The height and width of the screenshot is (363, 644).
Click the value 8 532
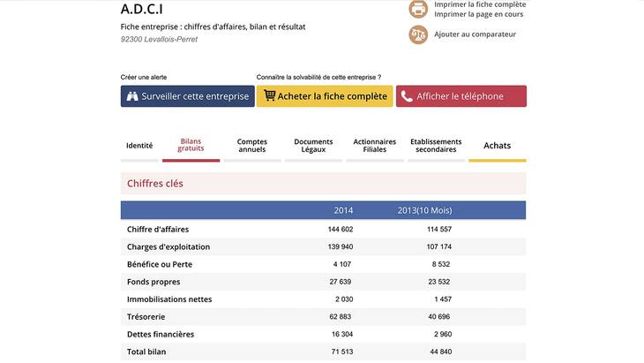(441, 264)
